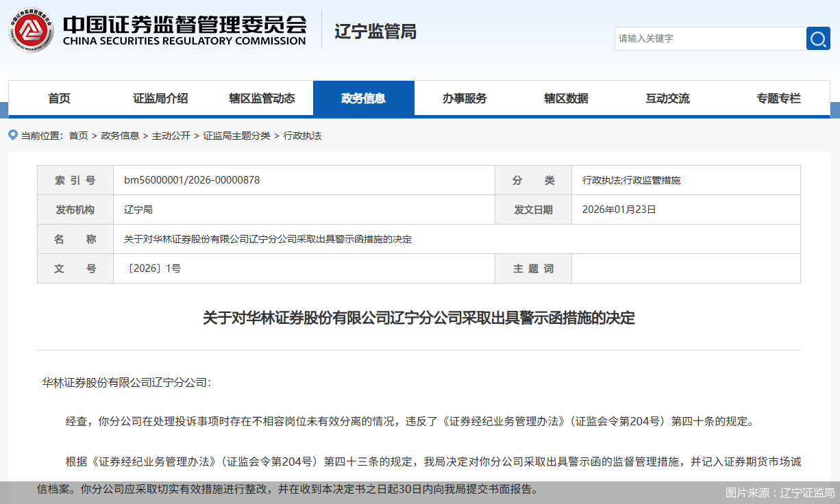Open the 行政执法 breadcrumb link

click(304, 136)
